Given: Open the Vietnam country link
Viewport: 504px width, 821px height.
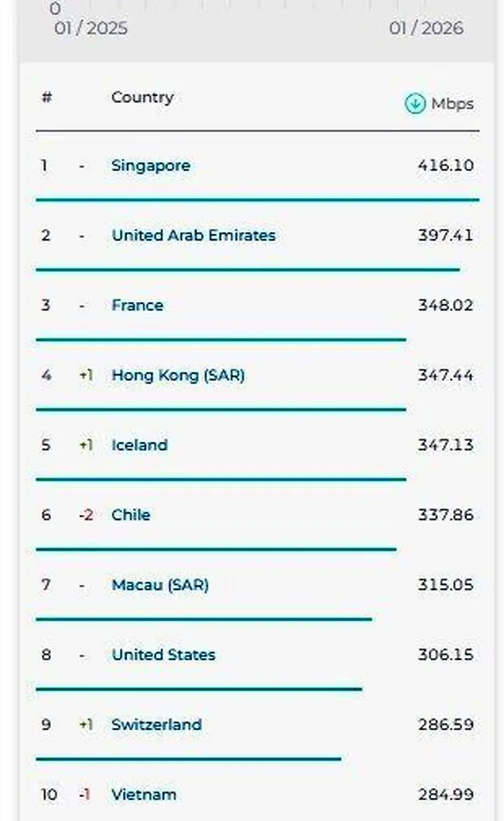Looking at the screenshot, I should (144, 795).
